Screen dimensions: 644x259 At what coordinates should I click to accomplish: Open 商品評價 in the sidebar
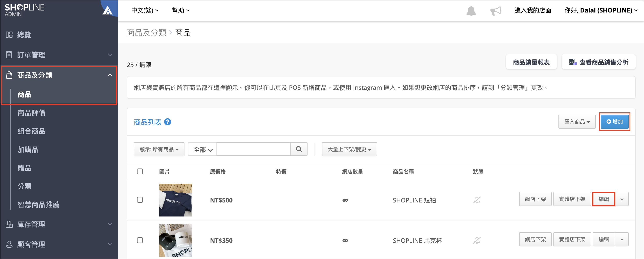click(32, 113)
